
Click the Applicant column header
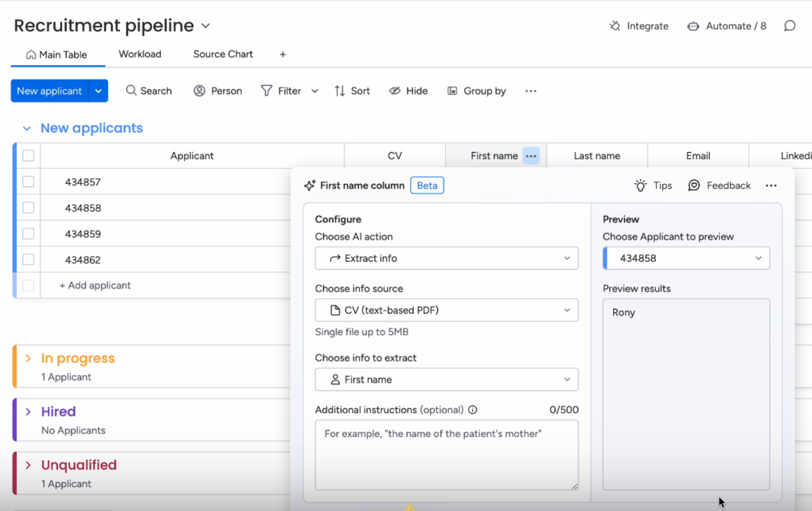[x=192, y=156]
